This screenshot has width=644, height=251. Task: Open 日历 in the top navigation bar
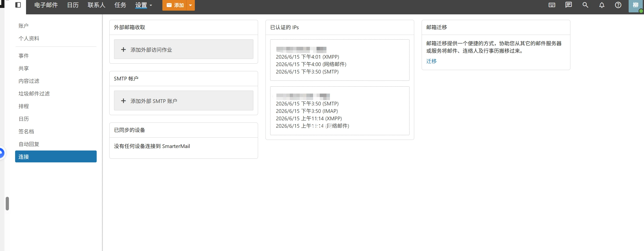(73, 5)
